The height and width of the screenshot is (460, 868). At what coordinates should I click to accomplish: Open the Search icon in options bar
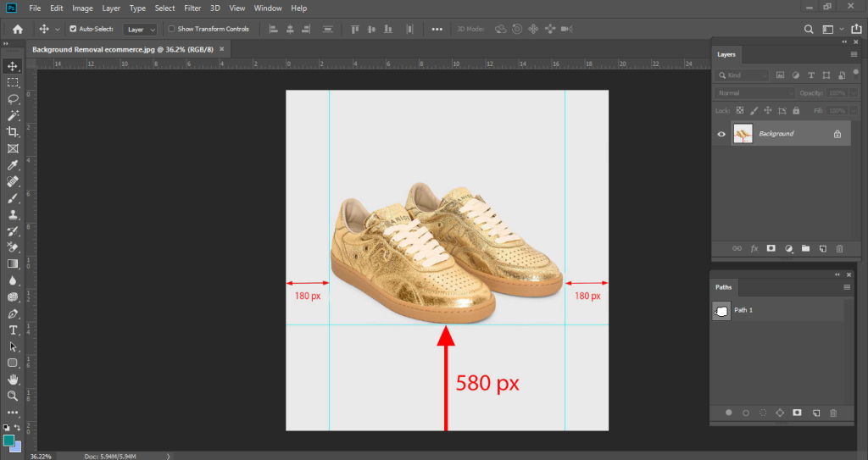click(809, 30)
